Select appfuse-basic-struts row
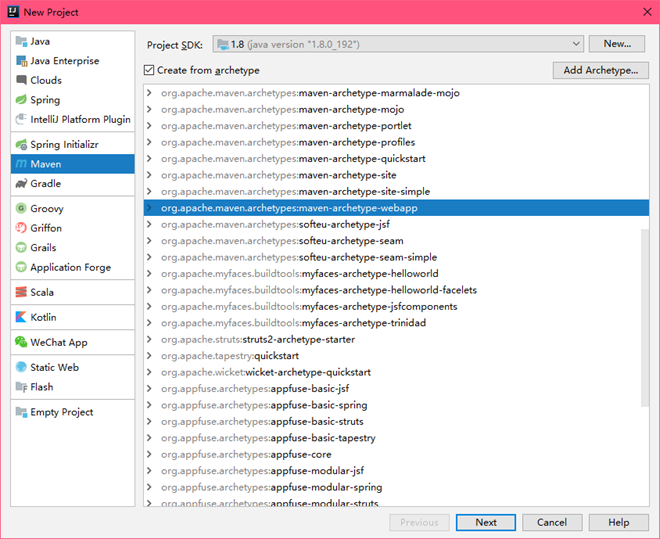This screenshot has width=660, height=539. click(396, 421)
